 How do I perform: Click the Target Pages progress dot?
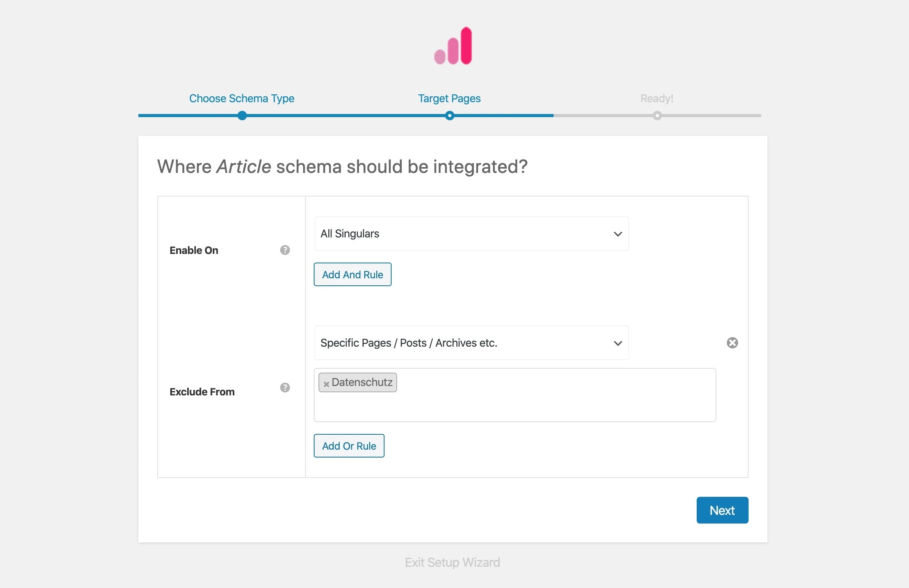coord(449,116)
